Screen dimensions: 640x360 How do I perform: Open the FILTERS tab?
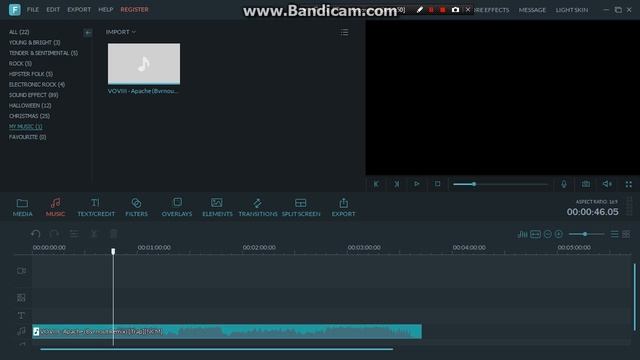(136, 207)
